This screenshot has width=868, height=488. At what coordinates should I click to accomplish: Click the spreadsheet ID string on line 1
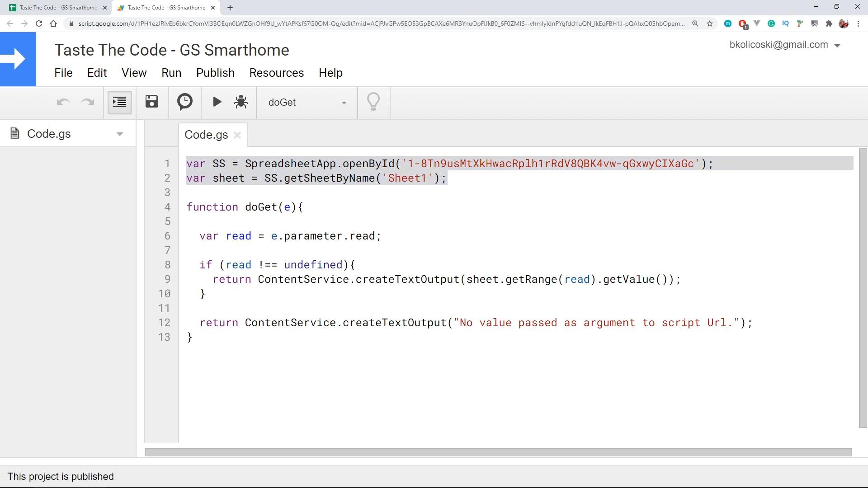[551, 164]
